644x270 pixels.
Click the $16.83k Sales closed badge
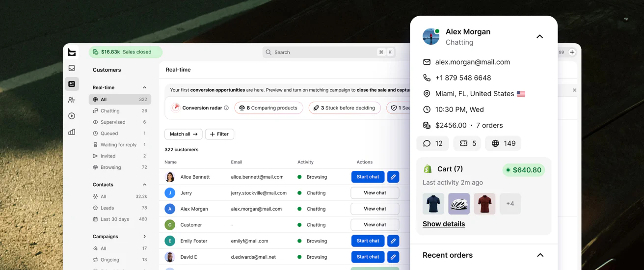click(126, 52)
